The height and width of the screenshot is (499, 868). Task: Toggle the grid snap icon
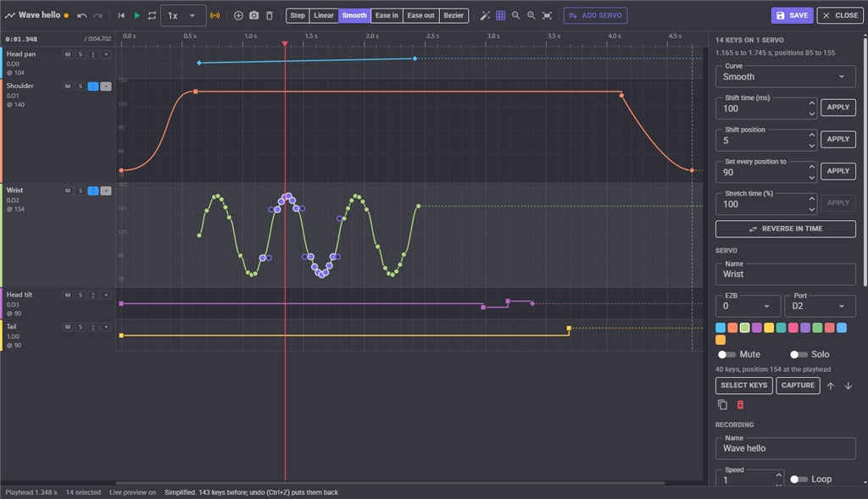(x=500, y=15)
